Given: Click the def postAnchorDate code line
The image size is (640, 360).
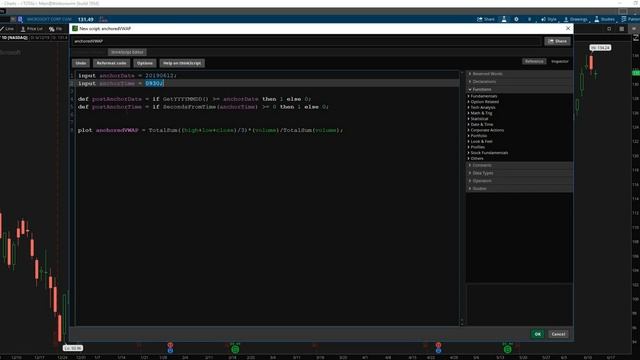Looking at the screenshot, I should 195,99.
